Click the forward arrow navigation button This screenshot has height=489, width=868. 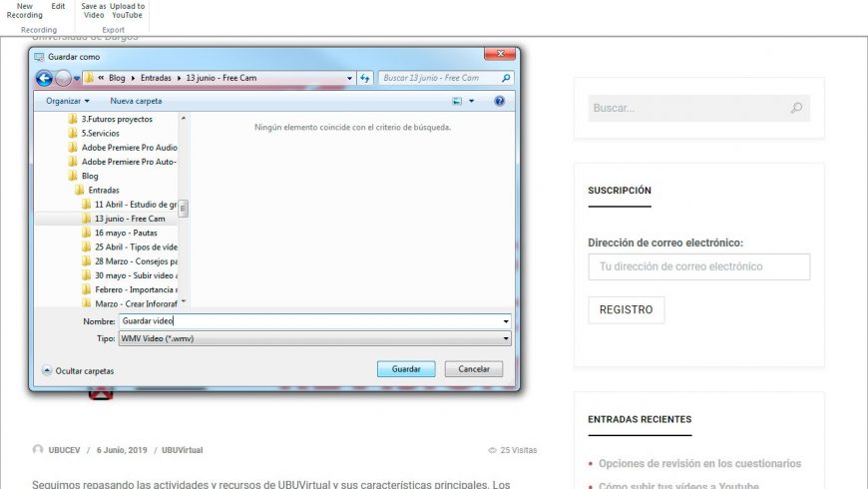(x=63, y=78)
